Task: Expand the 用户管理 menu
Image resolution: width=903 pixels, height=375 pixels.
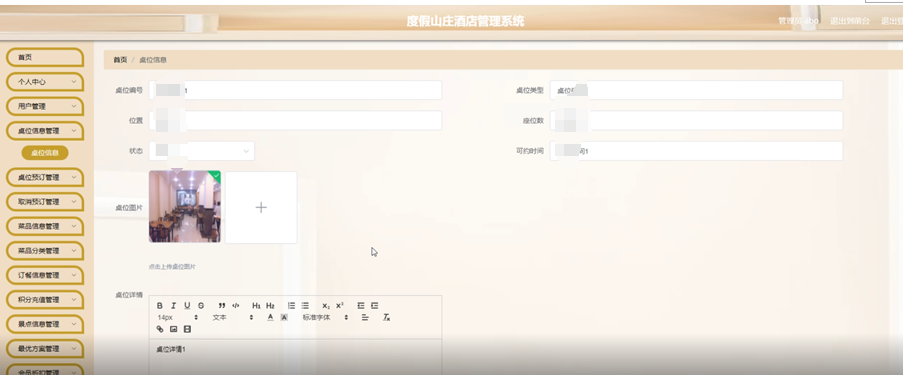Action: click(x=45, y=107)
